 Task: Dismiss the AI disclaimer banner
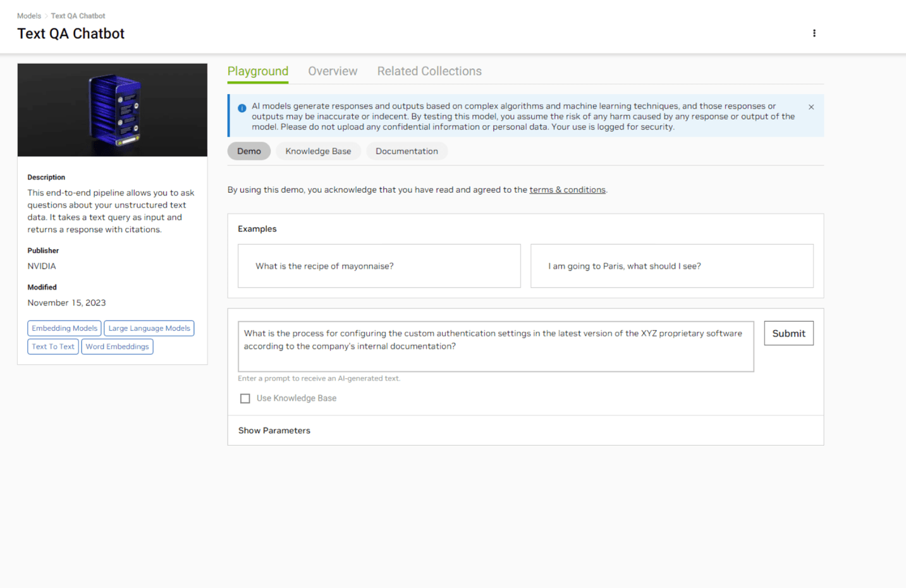(811, 107)
